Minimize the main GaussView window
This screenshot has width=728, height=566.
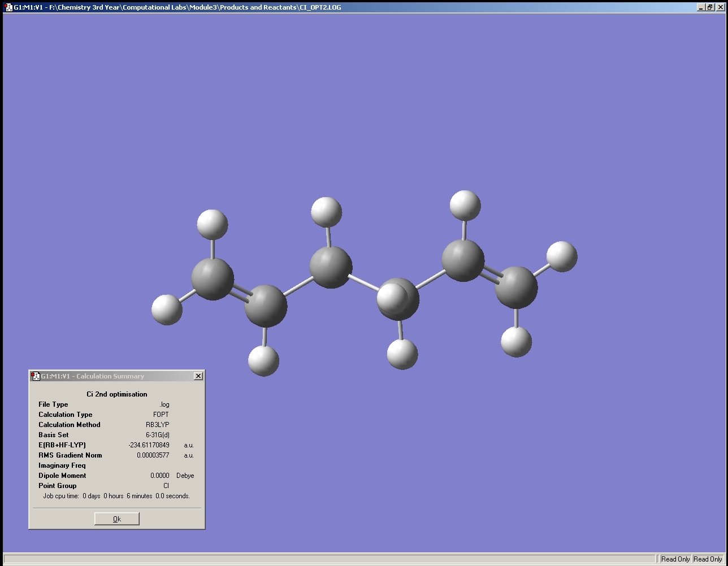pos(701,7)
